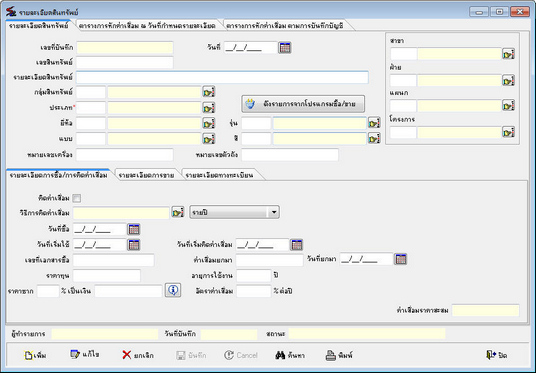Screen dimensions: 536x373
Task: Open lookup icon for วิธีการคิดค่าเสื่อม
Action: pyautogui.click(x=177, y=212)
